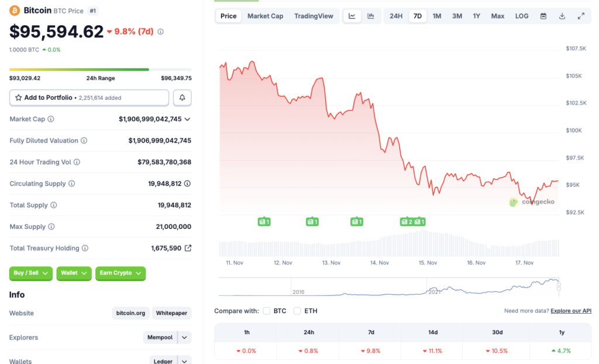
Task: Select the Market Cap chart tab
Action: (265, 16)
